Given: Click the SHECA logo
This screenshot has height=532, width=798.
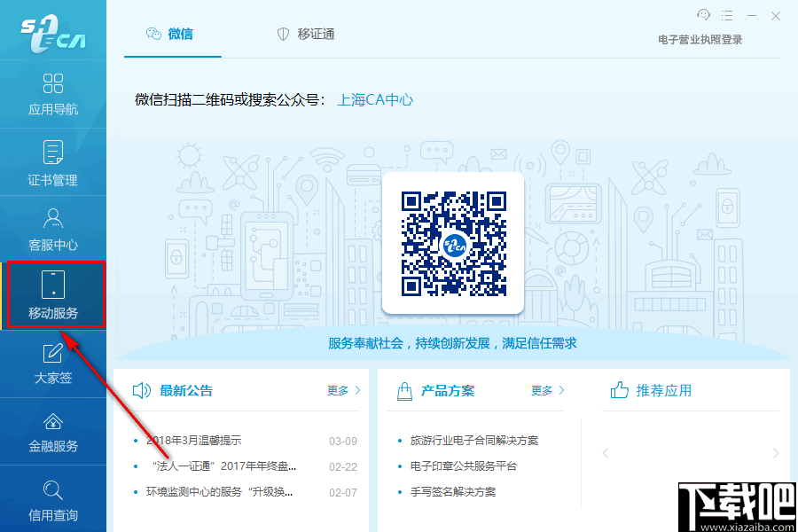Looking at the screenshot, I should (x=53, y=34).
